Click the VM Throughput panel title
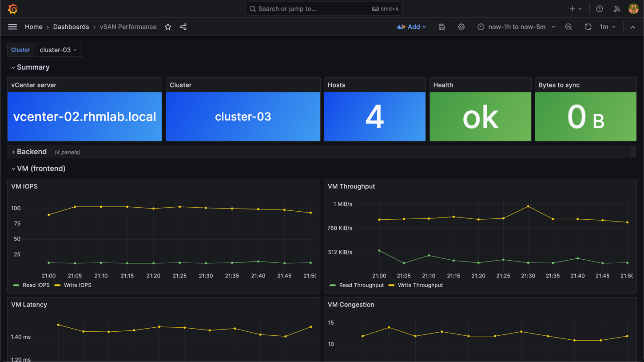 coord(351,187)
